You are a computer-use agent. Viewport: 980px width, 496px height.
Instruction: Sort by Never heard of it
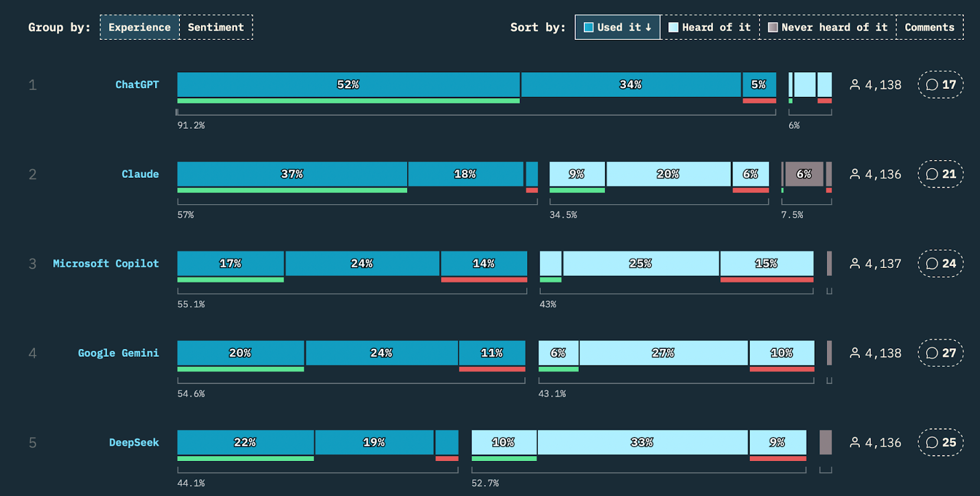pos(827,27)
